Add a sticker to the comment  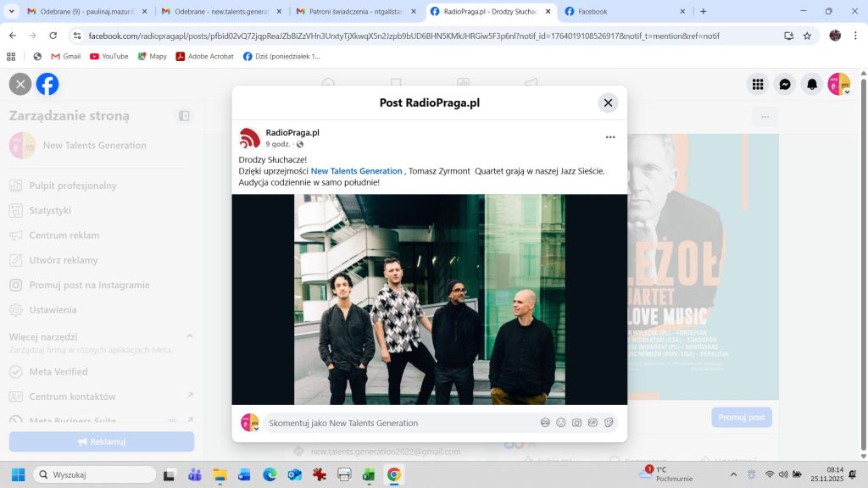[609, 423]
